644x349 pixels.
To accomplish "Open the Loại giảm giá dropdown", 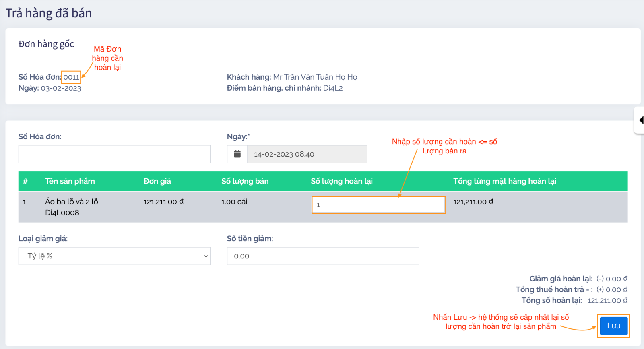I will point(114,256).
